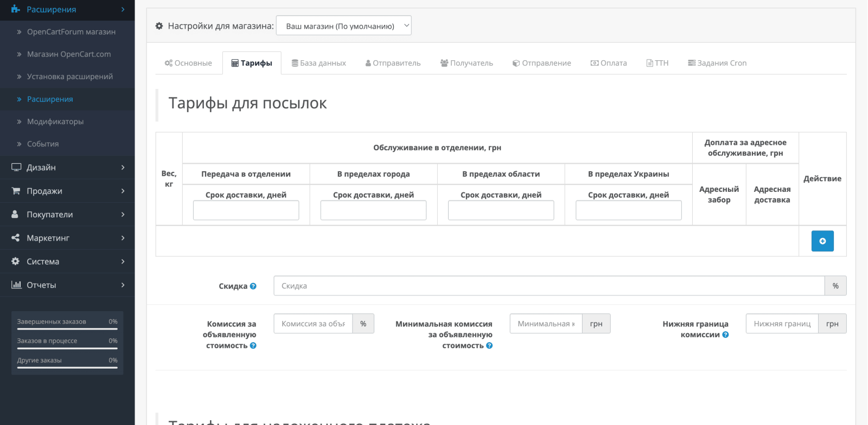The image size is (868, 425).
Task: Click the Расширения puzzle icon in sidebar header
Action: click(16, 9)
